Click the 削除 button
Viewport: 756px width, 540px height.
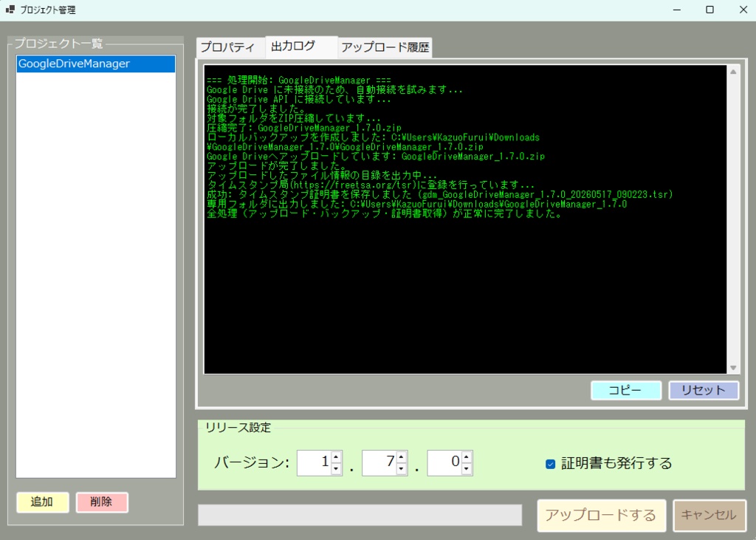click(x=102, y=502)
